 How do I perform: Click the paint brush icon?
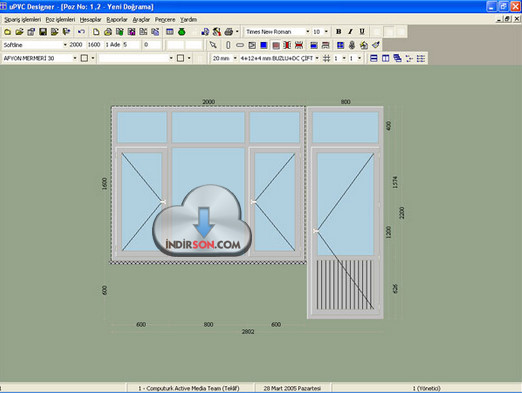[x=376, y=45]
